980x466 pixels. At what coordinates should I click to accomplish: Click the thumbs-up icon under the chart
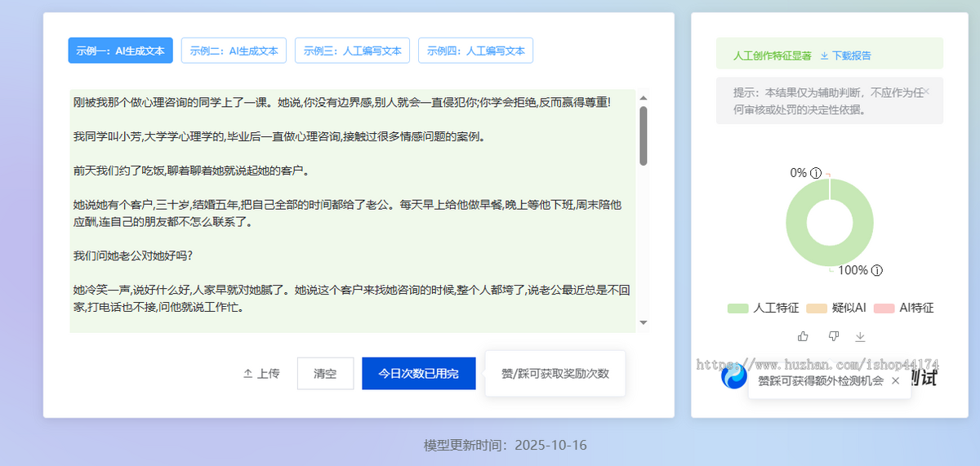tap(803, 336)
